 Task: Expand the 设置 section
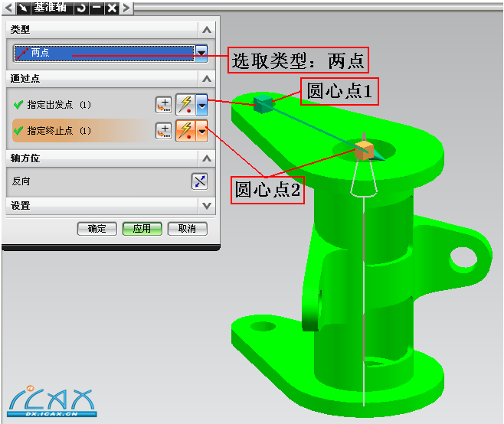(x=207, y=206)
